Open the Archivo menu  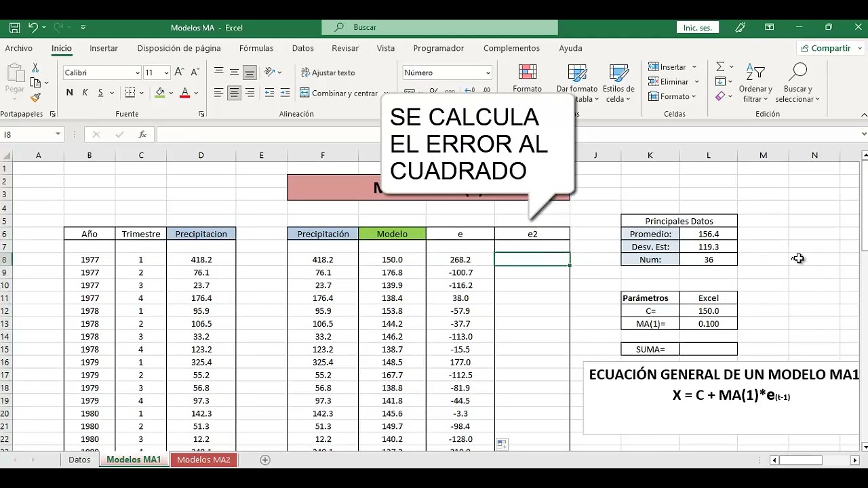(18, 48)
